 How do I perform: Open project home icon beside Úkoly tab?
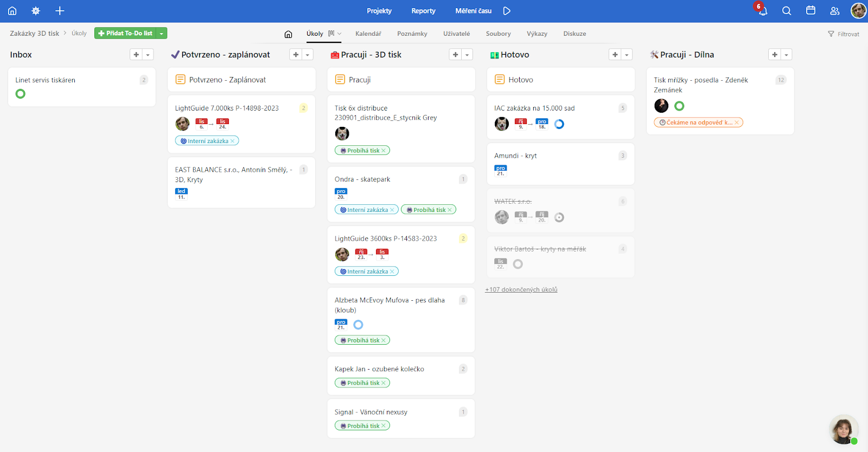pos(288,34)
